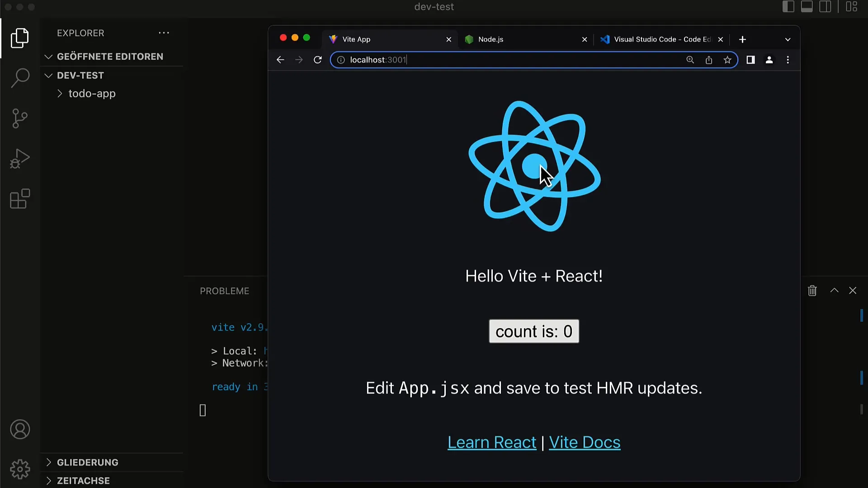Open Customize Layout icon in title bar
The width and height of the screenshot is (868, 488).
pyautogui.click(x=852, y=7)
